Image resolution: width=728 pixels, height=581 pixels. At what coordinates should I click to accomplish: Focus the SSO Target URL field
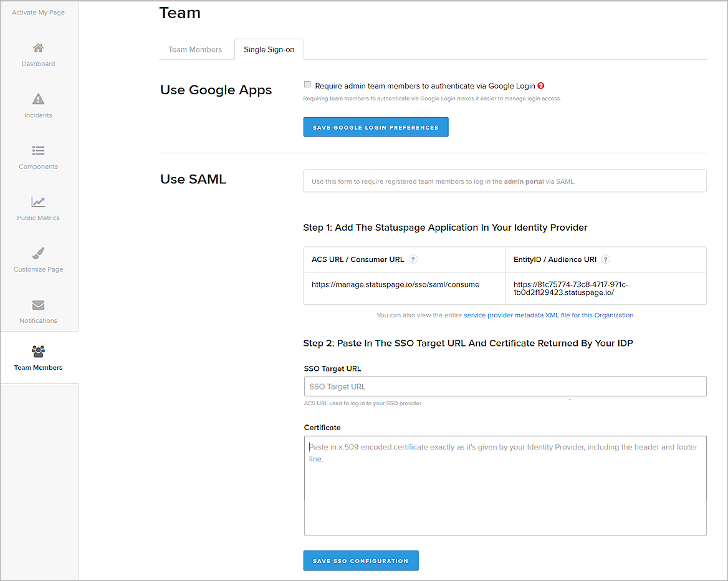point(505,387)
